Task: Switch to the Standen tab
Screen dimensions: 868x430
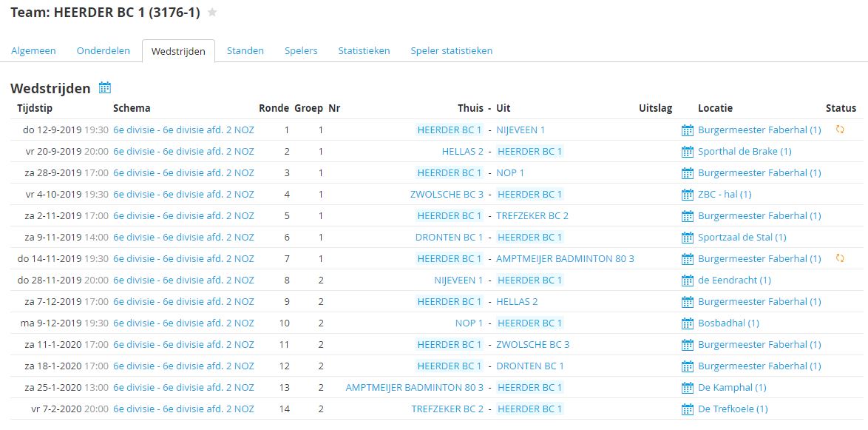Action: pyautogui.click(x=245, y=51)
